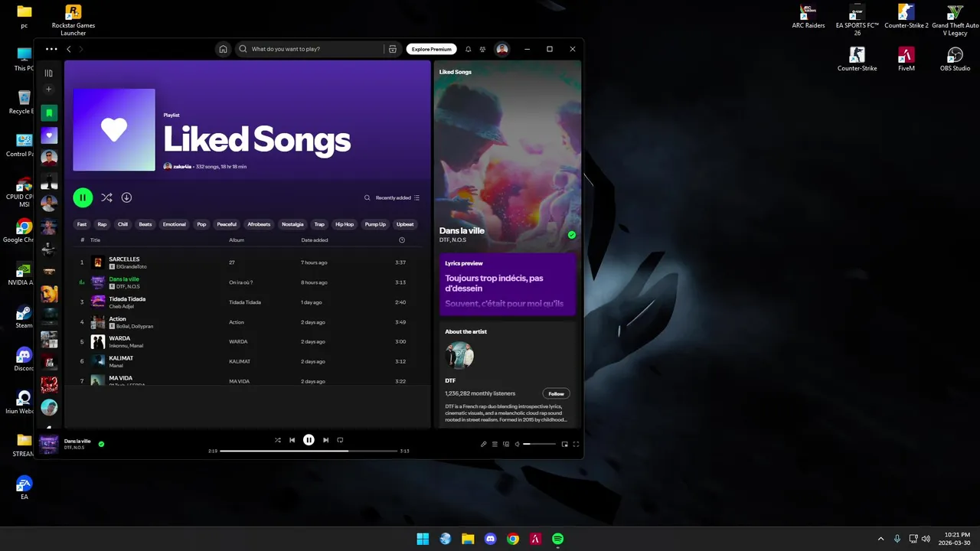Filter songs by the Afrobeats chip
This screenshot has height=551, width=980.
point(259,224)
